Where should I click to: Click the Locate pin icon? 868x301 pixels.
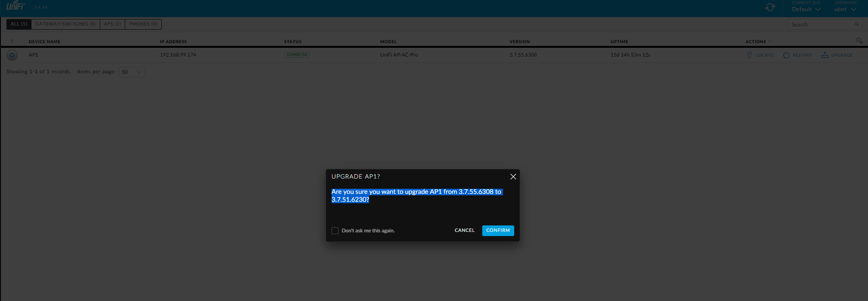point(749,55)
